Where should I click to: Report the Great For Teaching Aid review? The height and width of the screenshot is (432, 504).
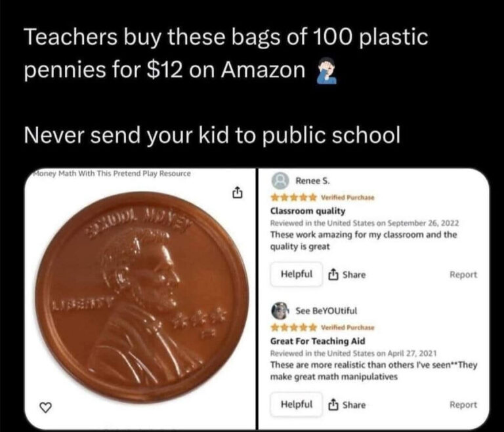point(463,404)
